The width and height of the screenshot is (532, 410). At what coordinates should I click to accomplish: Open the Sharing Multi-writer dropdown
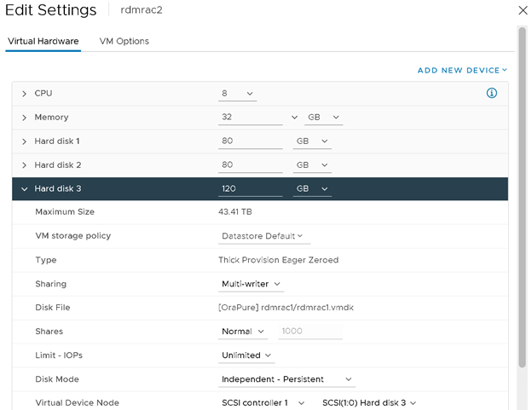point(252,284)
